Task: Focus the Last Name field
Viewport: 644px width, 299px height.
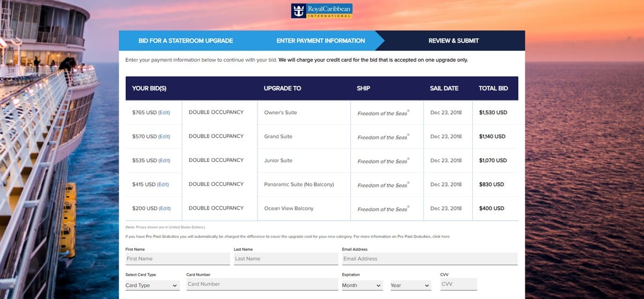Action: tap(286, 259)
